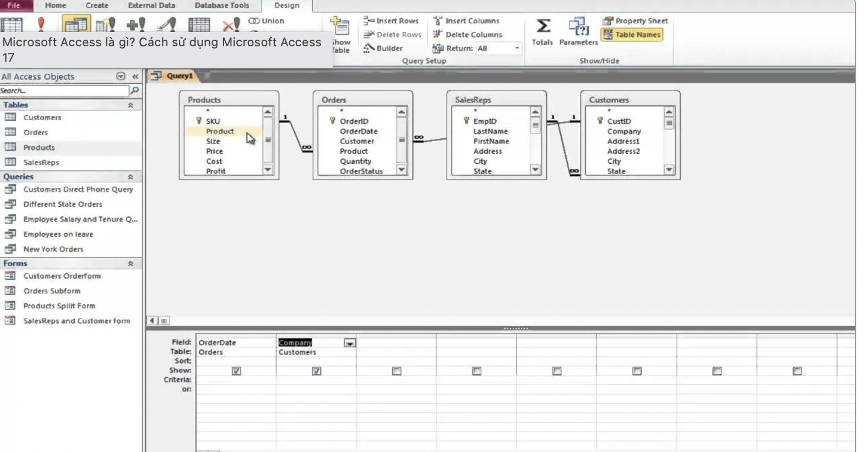Choose the Crosstab query icon
868x452 pixels.
click(x=199, y=24)
